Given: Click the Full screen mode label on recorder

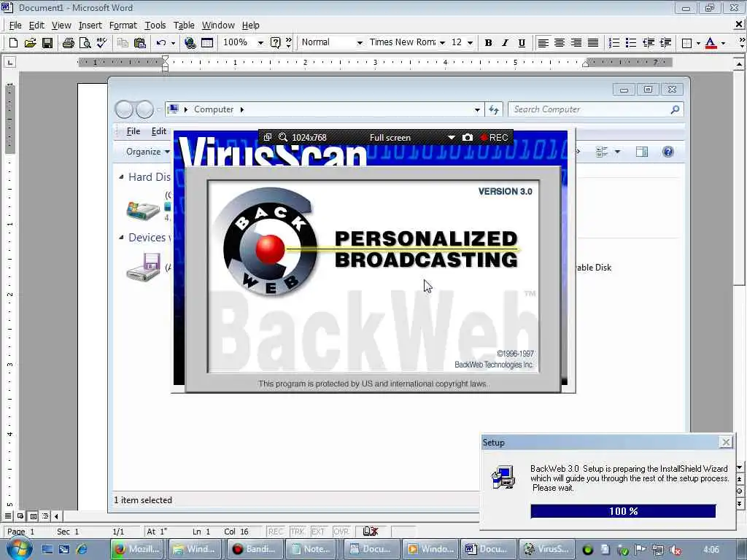Looking at the screenshot, I should pyautogui.click(x=390, y=137).
